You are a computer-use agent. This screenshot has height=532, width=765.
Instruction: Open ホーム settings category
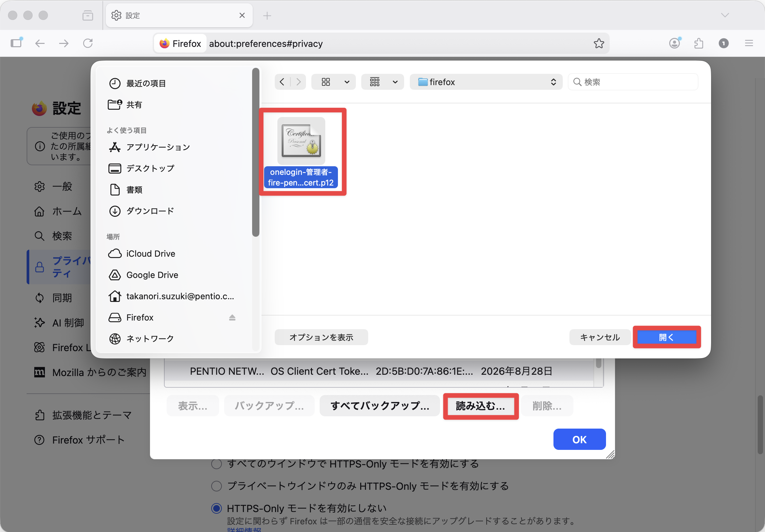(58, 211)
